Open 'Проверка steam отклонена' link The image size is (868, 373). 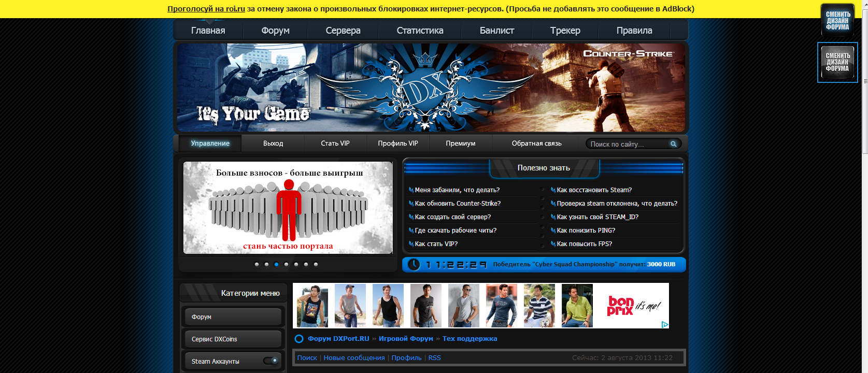617,204
